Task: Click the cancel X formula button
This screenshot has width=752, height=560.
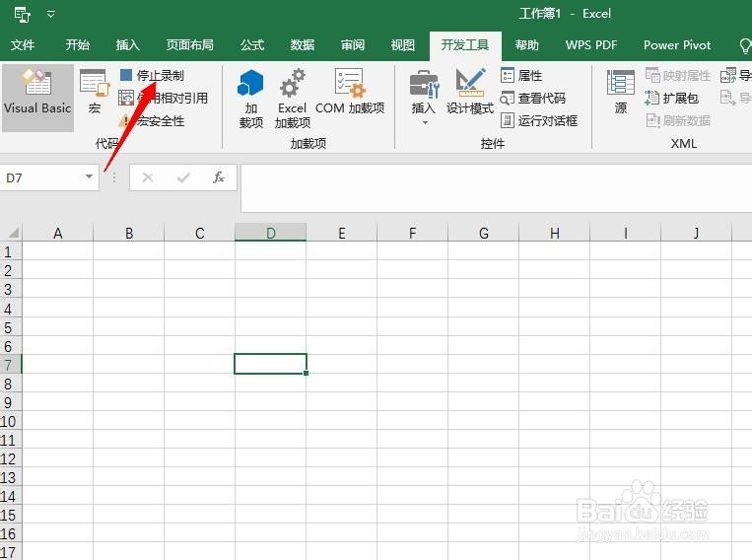Action: click(148, 178)
